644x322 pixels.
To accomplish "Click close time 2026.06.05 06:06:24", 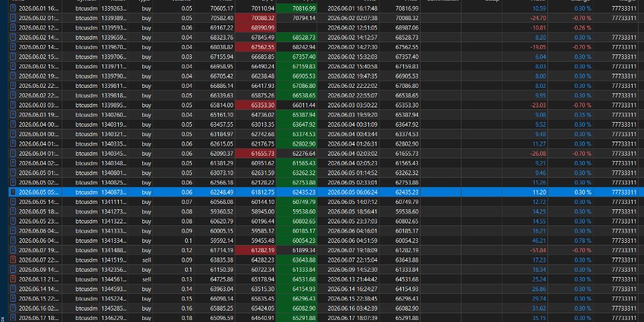I will [x=354, y=192].
